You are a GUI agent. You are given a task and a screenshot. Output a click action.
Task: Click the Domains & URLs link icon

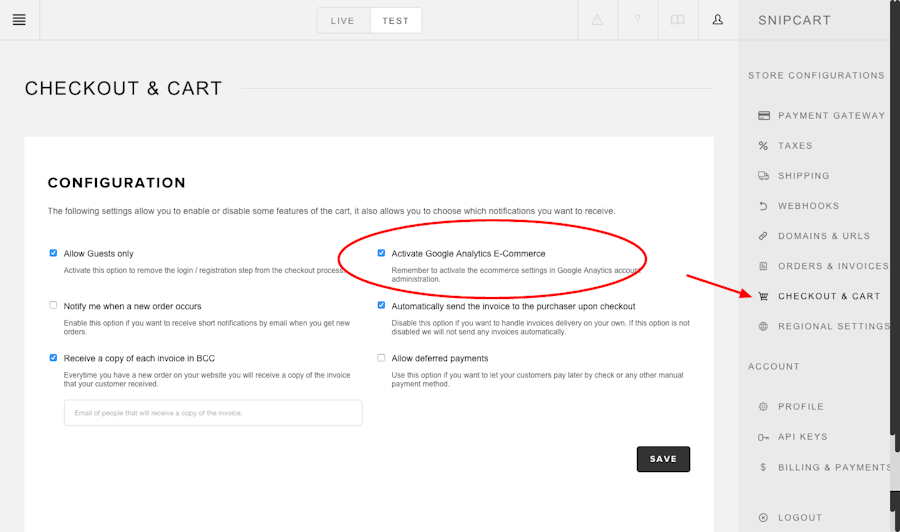(x=763, y=236)
